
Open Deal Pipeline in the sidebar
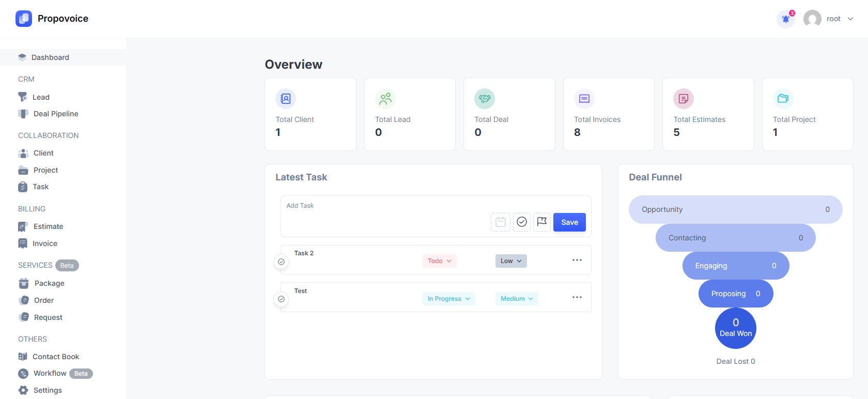[56, 114]
